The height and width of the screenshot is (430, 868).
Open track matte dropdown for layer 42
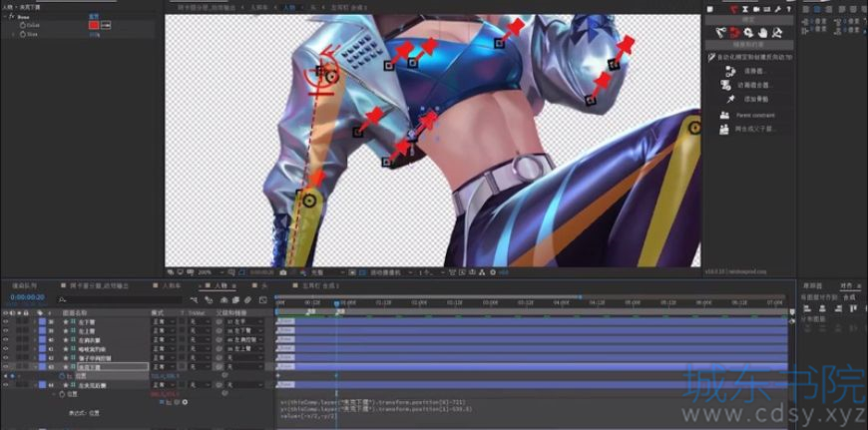click(199, 358)
